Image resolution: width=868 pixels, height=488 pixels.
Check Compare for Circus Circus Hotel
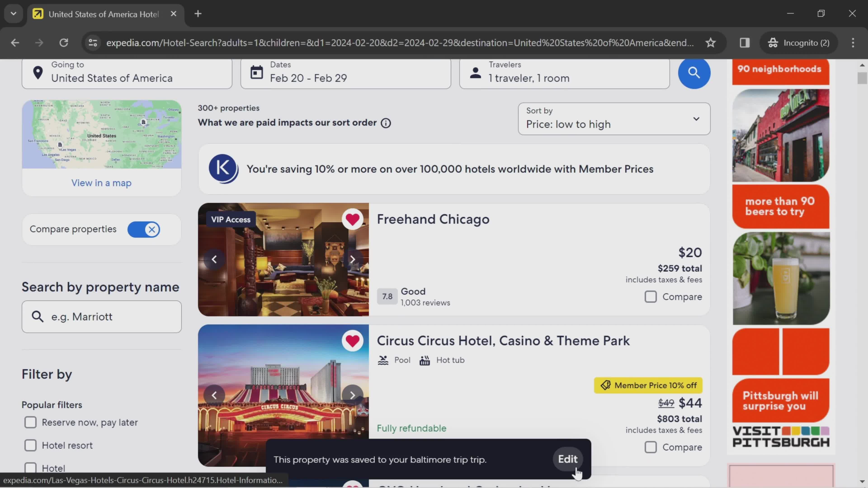point(651,447)
